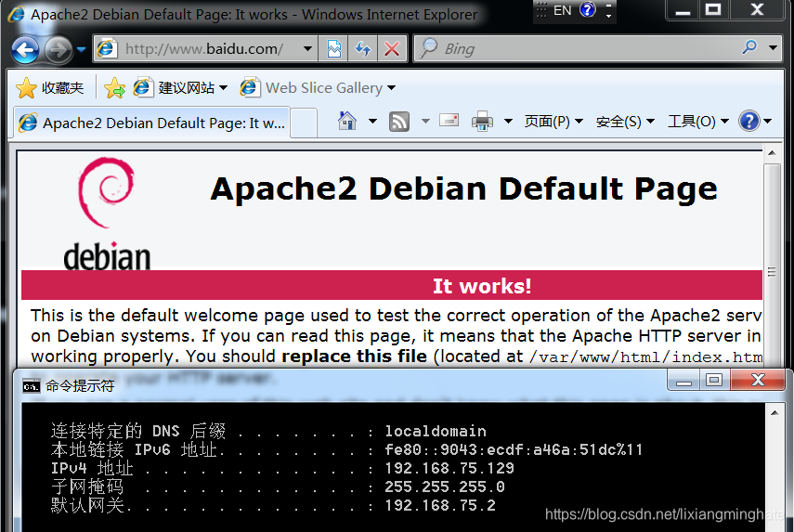Click the blue Help question mark icon
Screen dimensions: 794x532
point(748,121)
